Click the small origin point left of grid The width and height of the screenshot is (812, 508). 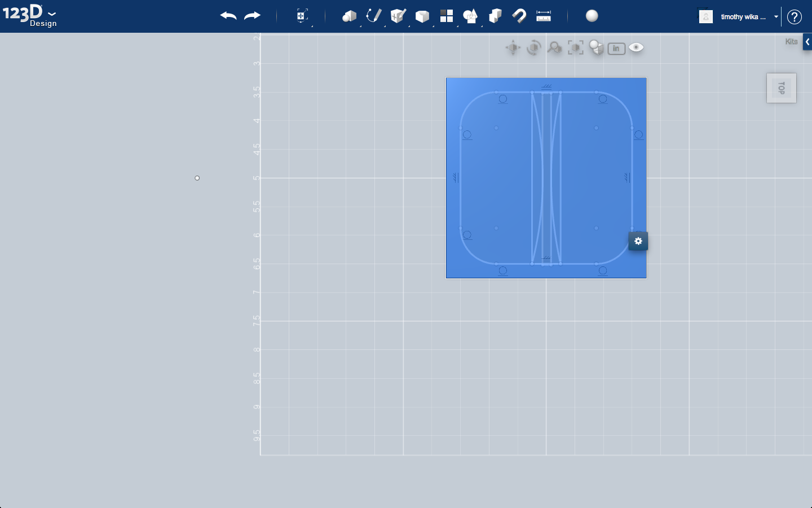[197, 178]
